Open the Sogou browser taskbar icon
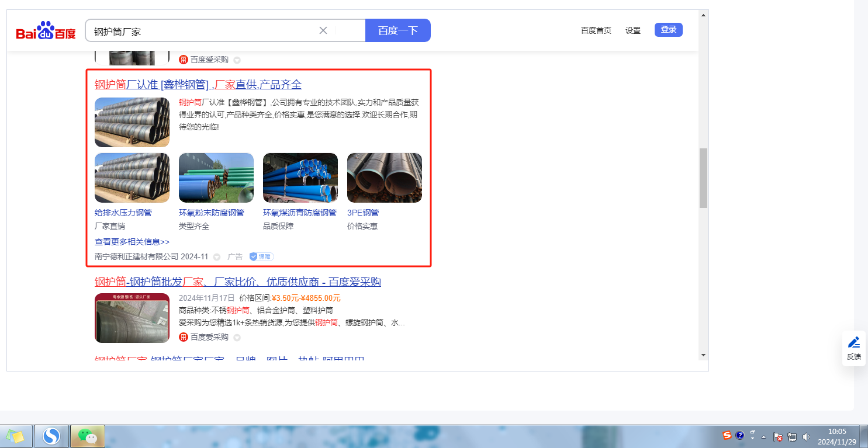This screenshot has height=448, width=868. click(x=51, y=436)
